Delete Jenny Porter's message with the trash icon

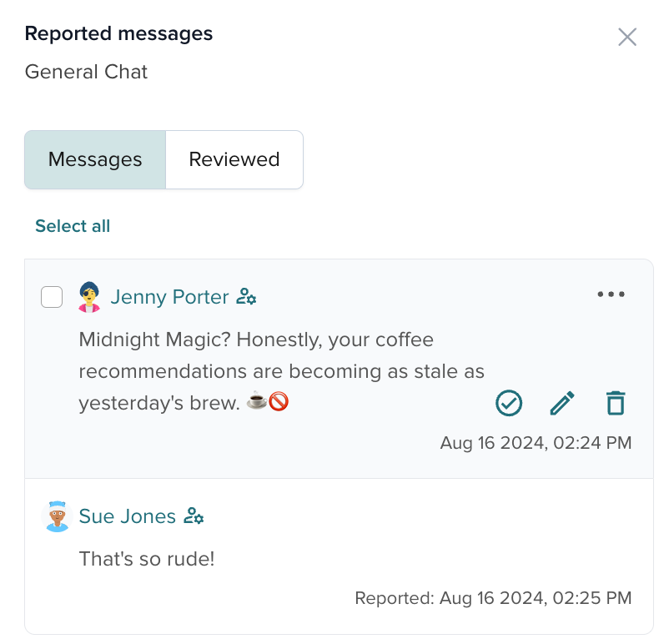tap(615, 403)
